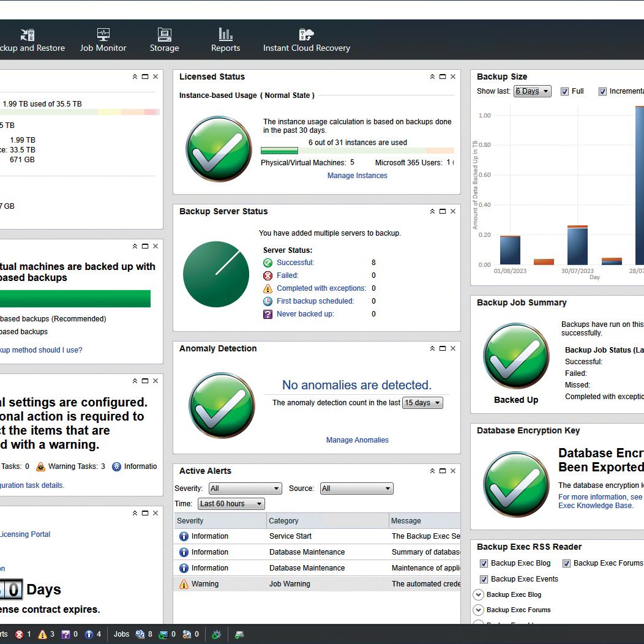Maximize the Licensed Status panel
This screenshot has height=644, width=644.
point(443,77)
